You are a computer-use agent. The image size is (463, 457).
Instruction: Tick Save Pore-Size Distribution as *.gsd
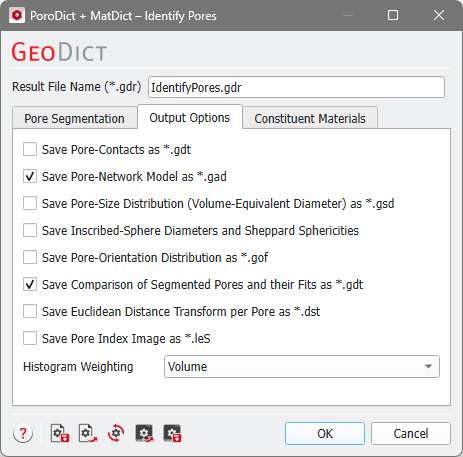pyautogui.click(x=30, y=203)
